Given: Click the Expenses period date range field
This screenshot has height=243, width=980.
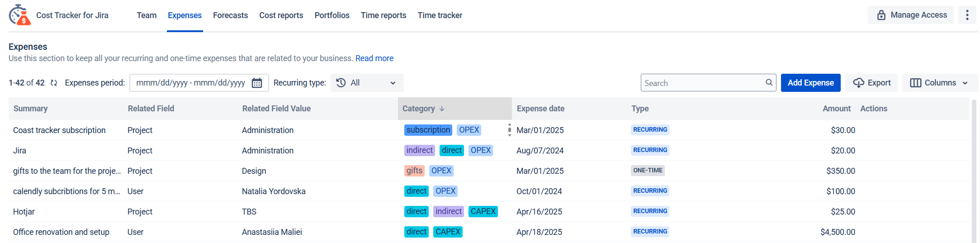Looking at the screenshot, I should pyautogui.click(x=199, y=83).
